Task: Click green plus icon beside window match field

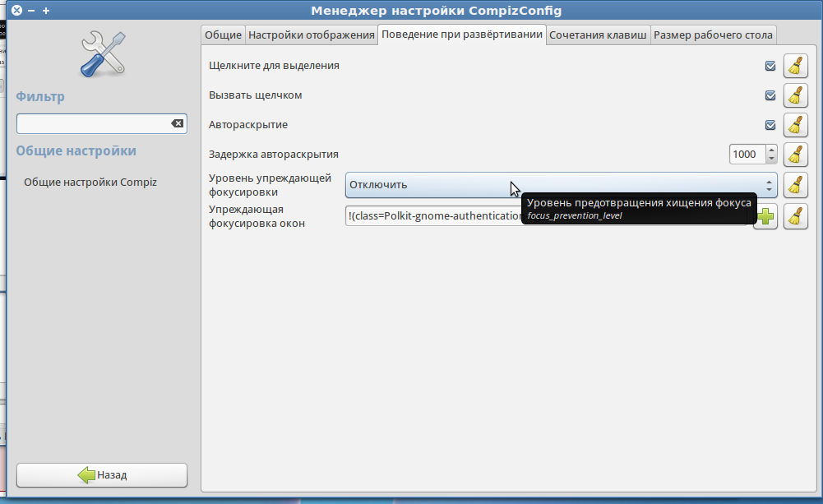Action: coord(765,216)
